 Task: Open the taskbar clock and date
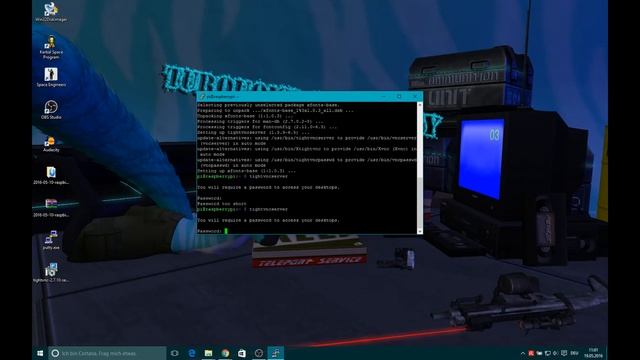[593, 353]
